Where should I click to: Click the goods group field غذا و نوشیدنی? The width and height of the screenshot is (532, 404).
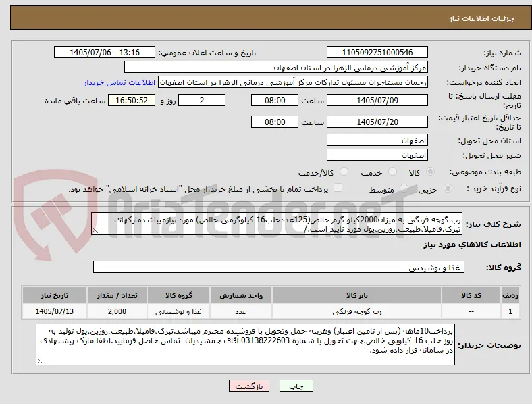point(279,267)
